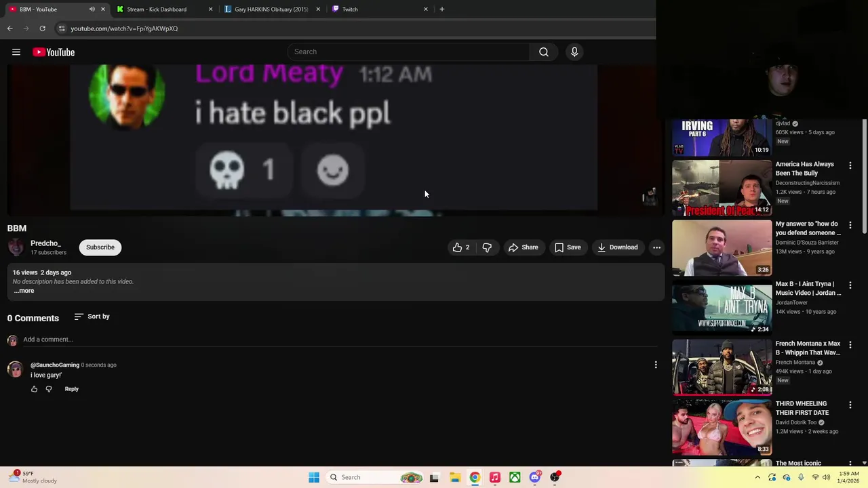Image resolution: width=868 pixels, height=488 pixels.
Task: Open the Predcho_ channel name link
Action: (45, 243)
